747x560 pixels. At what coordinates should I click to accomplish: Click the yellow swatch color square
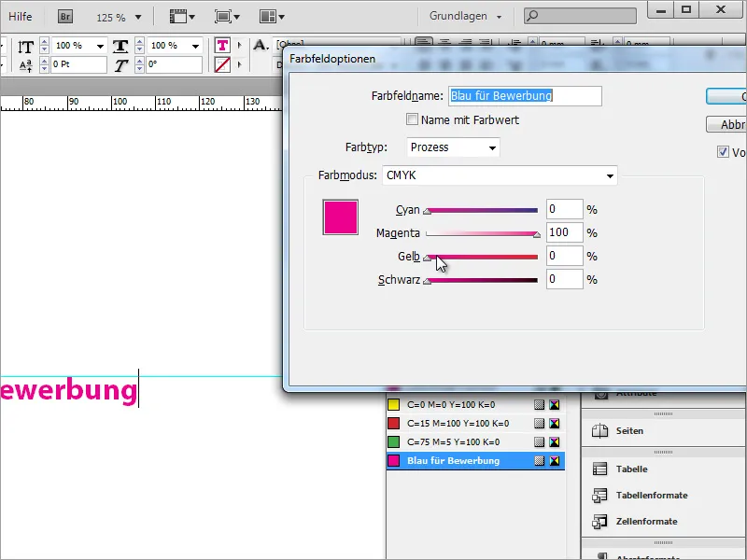point(393,405)
